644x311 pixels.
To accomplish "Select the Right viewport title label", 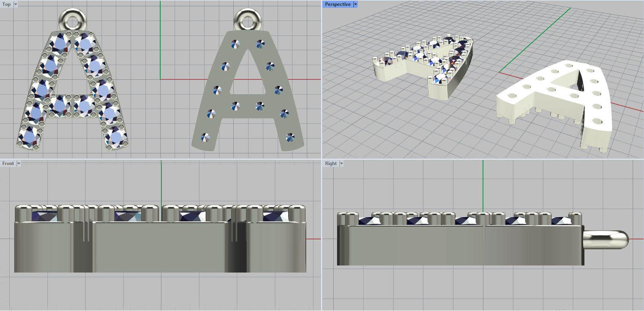I will tap(331, 163).
